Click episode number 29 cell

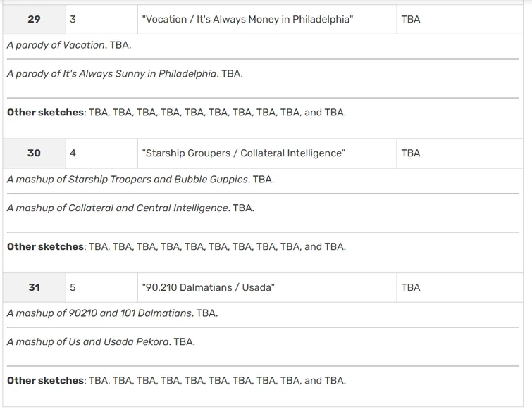click(35, 19)
